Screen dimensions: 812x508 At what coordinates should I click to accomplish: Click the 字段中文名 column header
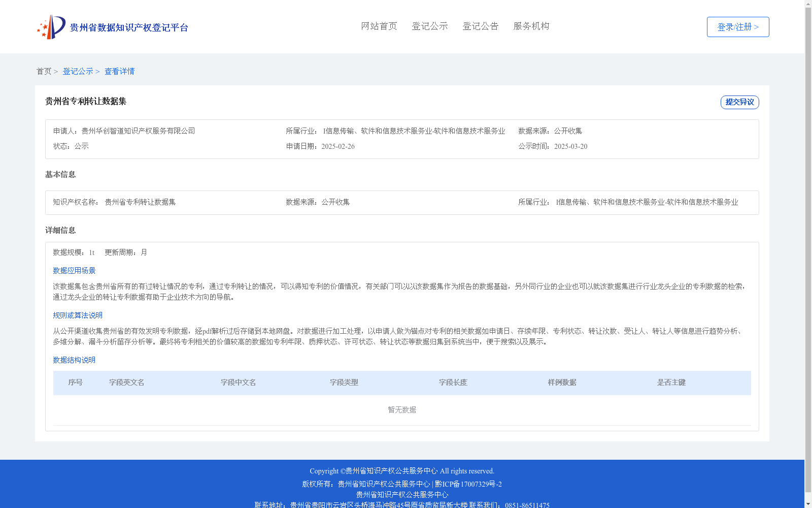pos(239,383)
